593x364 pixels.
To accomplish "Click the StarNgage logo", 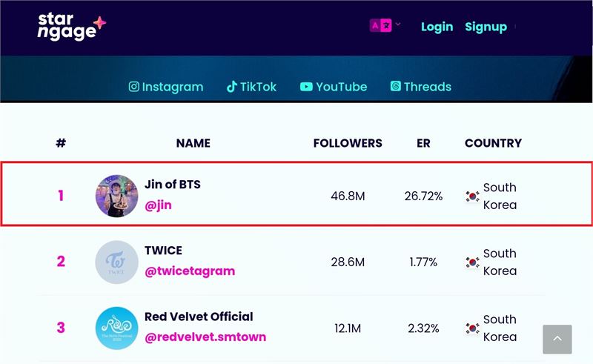I will click(71, 26).
